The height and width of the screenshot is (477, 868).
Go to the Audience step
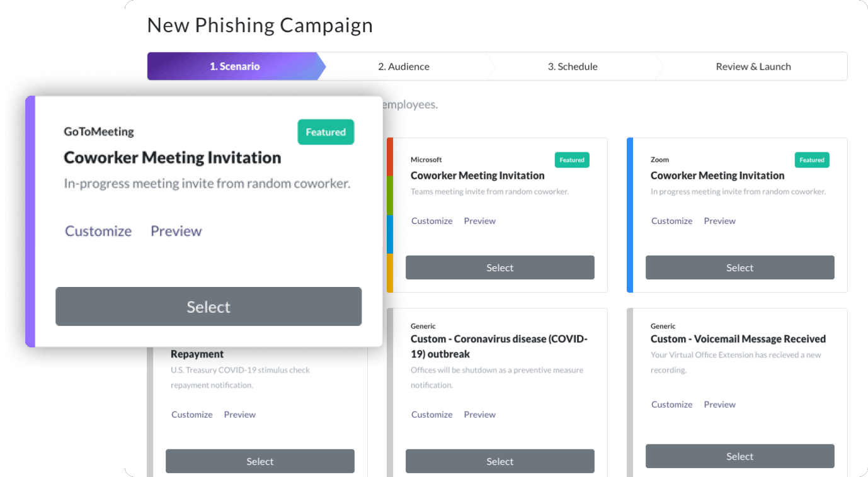click(403, 67)
